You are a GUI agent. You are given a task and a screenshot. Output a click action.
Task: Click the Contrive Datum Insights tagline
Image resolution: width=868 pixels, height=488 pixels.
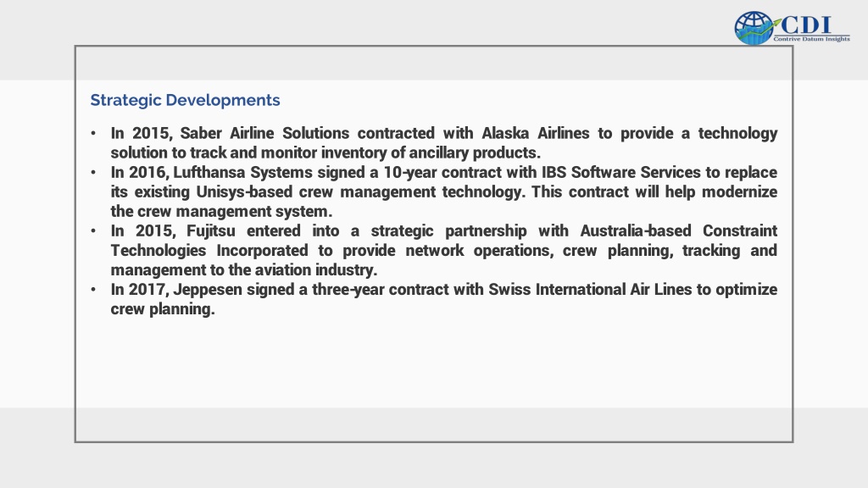(811, 39)
